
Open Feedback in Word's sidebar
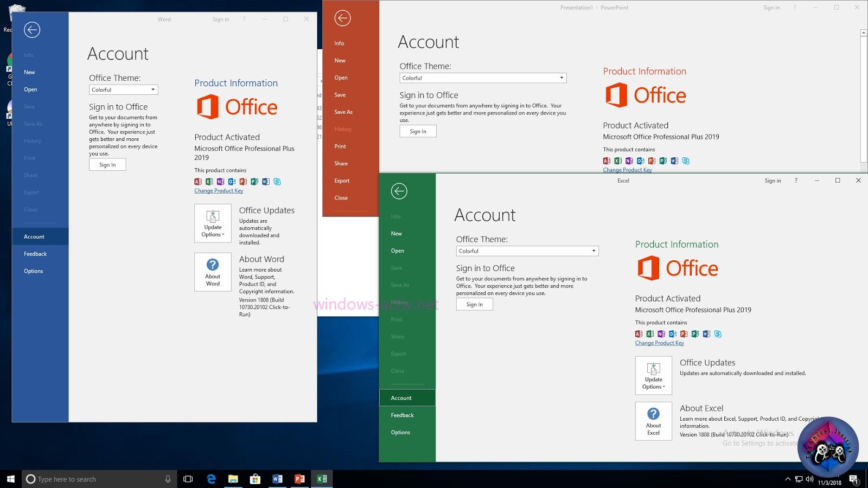click(35, 254)
